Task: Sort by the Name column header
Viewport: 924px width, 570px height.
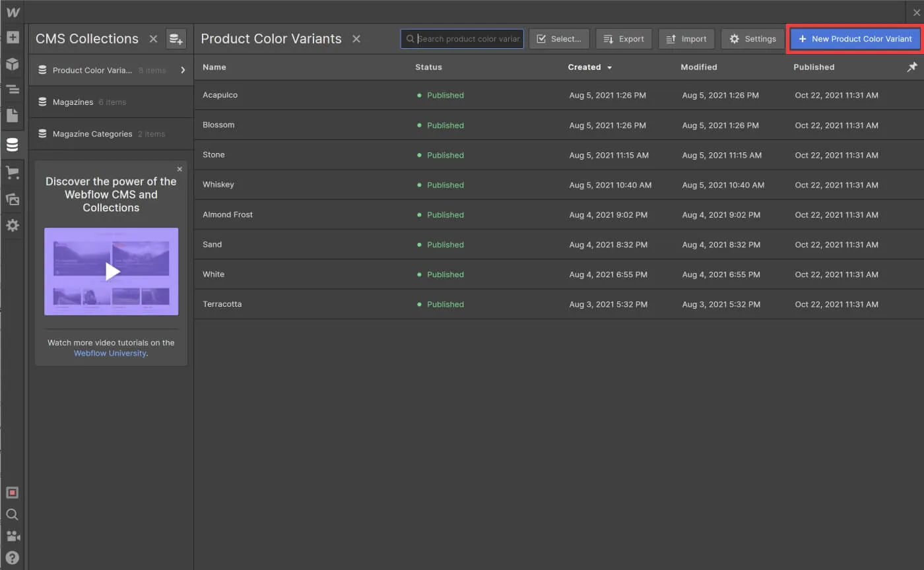Action: [214, 67]
